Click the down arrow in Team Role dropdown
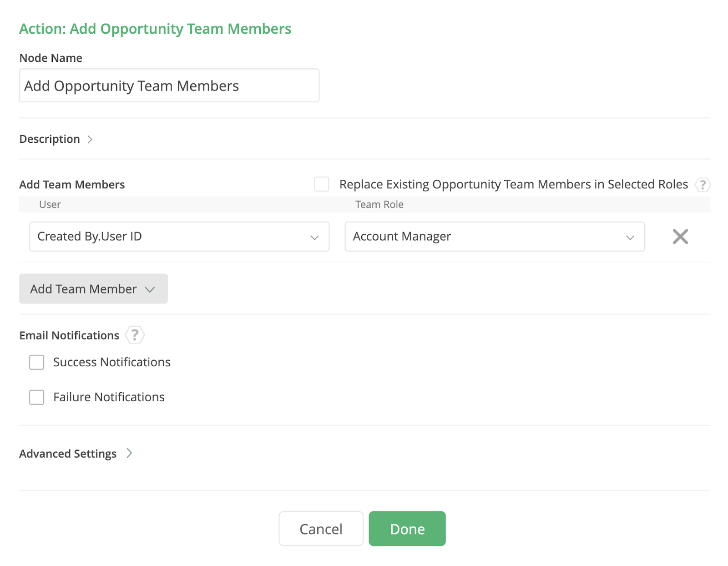The height and width of the screenshot is (566, 728). tap(630, 238)
